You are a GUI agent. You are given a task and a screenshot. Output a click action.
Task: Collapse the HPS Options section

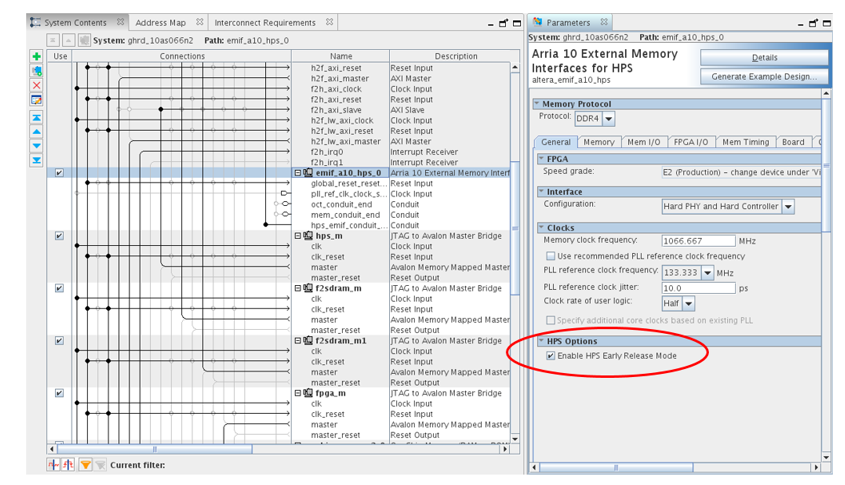point(542,341)
